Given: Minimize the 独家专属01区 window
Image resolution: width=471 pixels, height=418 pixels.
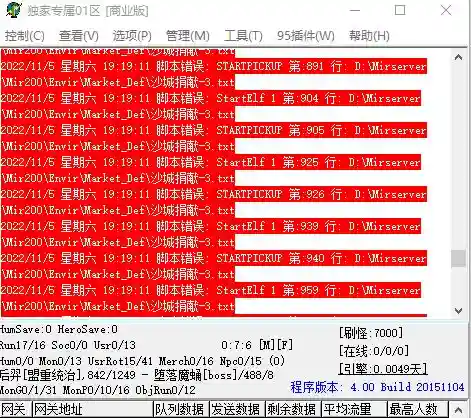Looking at the screenshot, I should pyautogui.click(x=355, y=10).
